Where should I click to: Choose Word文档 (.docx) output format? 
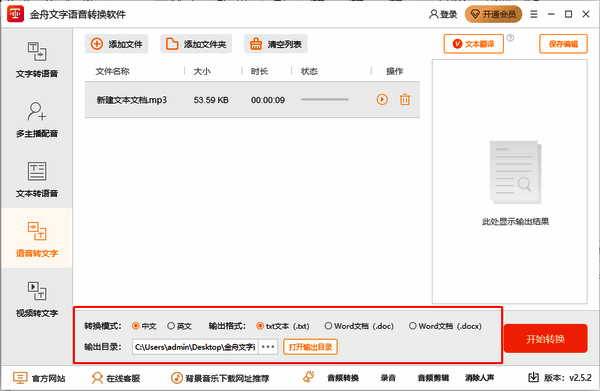pos(445,326)
